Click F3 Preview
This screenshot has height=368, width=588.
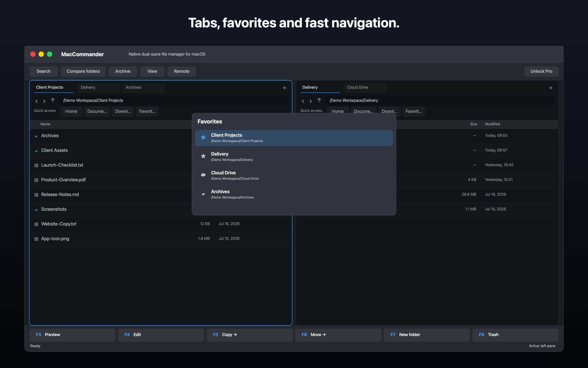[x=72, y=335]
